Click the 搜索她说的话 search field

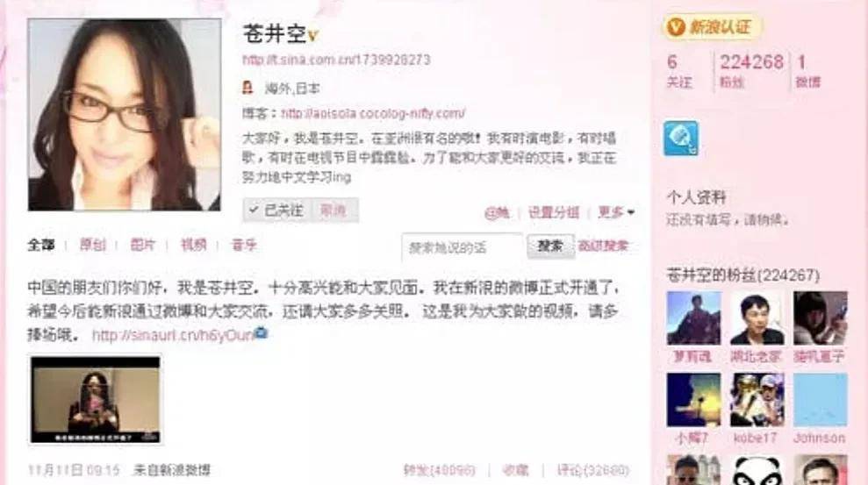pos(463,247)
